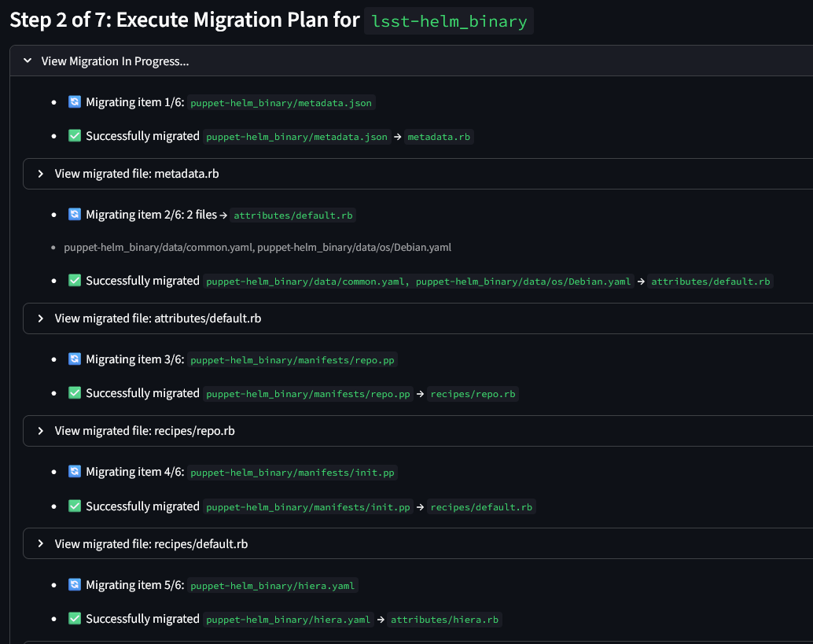Viewport: 813px width, 644px height.
Task: Click the lsst-helm_binary code label in heading
Action: pyautogui.click(x=448, y=20)
